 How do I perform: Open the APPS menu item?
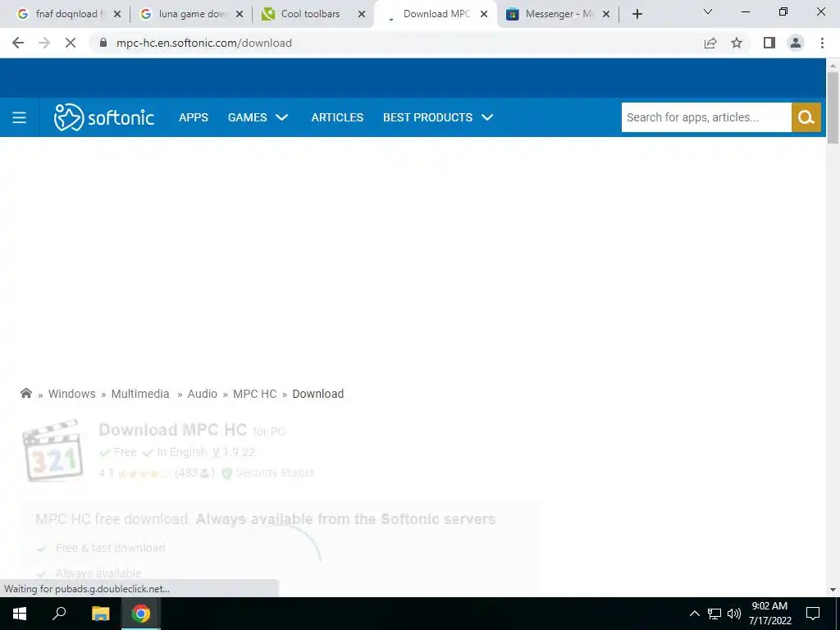coord(194,117)
